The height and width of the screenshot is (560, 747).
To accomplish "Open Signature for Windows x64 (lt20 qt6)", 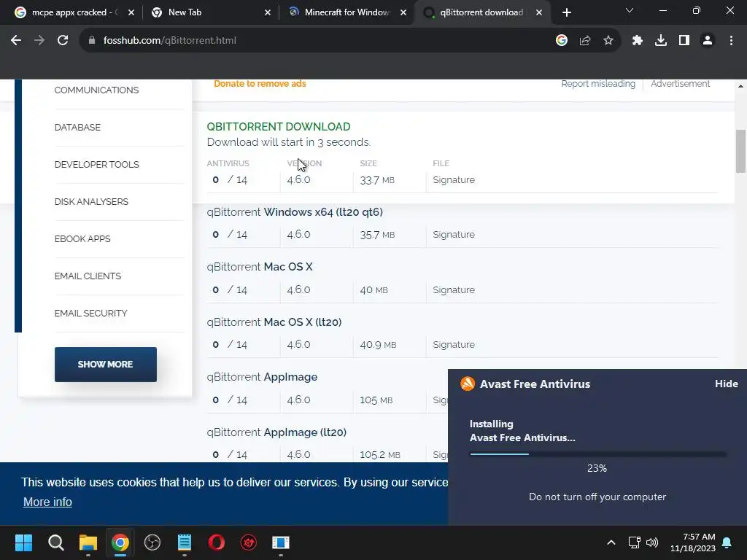I will 454,235.
